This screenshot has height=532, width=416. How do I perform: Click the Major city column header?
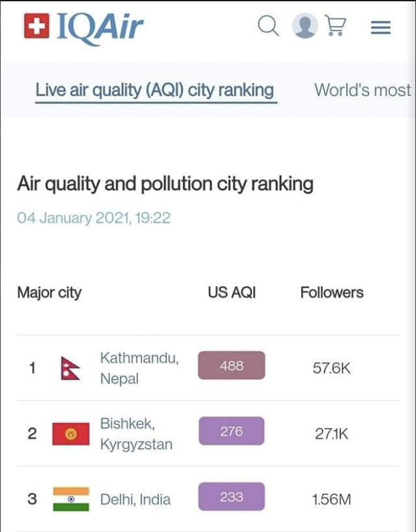tap(50, 293)
